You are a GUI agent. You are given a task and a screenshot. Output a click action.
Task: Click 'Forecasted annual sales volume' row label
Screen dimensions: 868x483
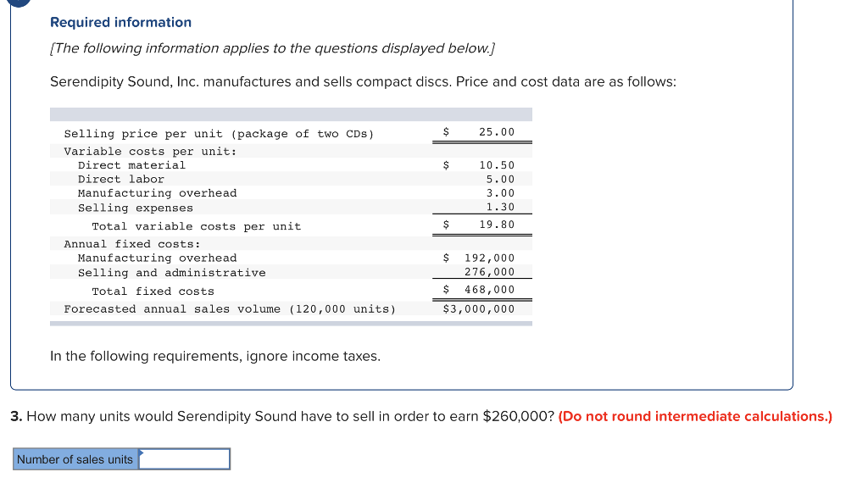click(x=230, y=308)
